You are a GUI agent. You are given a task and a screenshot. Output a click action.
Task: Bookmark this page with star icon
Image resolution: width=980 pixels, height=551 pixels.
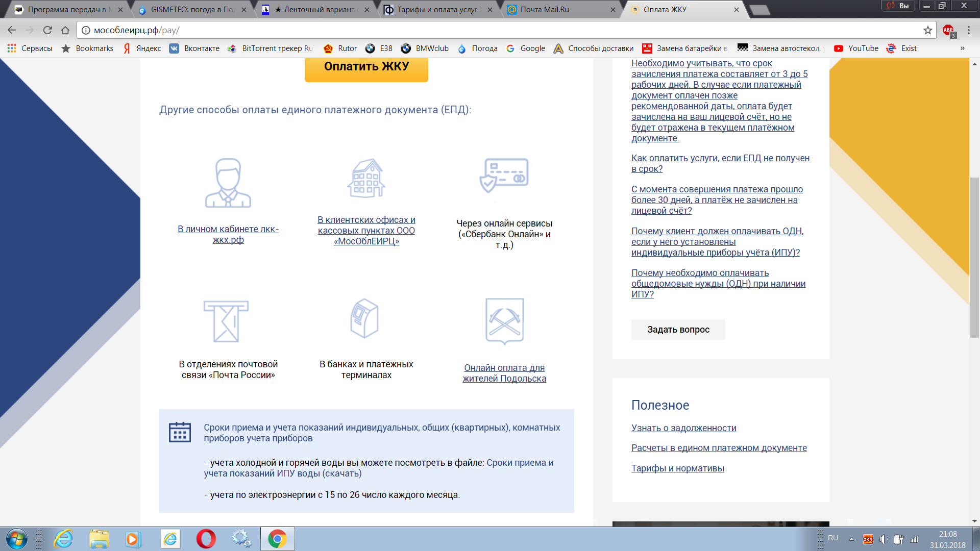click(x=927, y=30)
